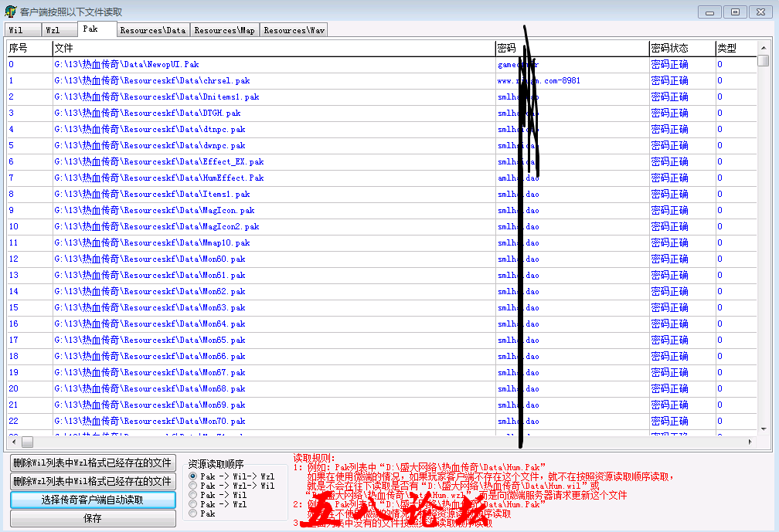This screenshot has width=779, height=532.
Task: Select the Pak-only read order option
Action: point(192,513)
